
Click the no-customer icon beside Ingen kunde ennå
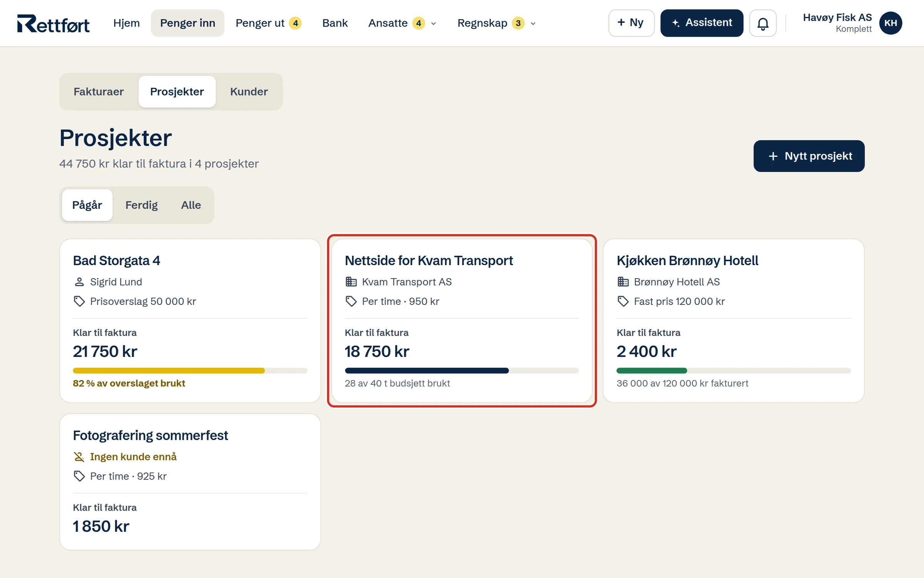[x=79, y=457]
